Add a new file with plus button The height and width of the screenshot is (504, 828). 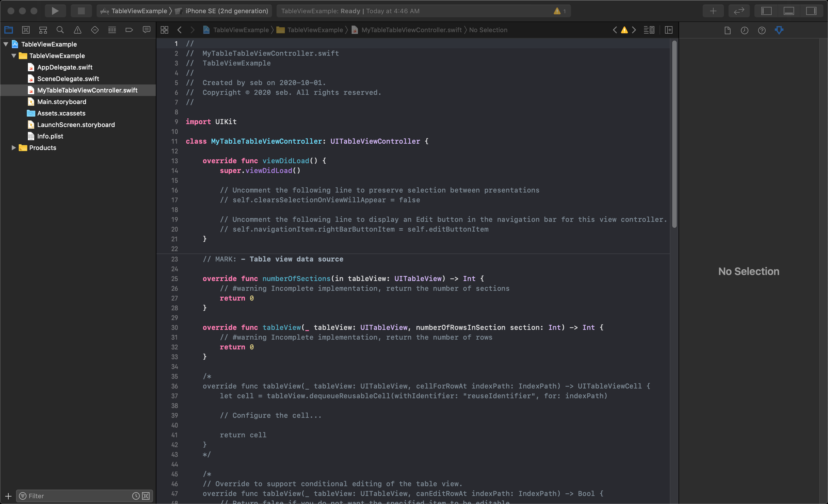8,496
